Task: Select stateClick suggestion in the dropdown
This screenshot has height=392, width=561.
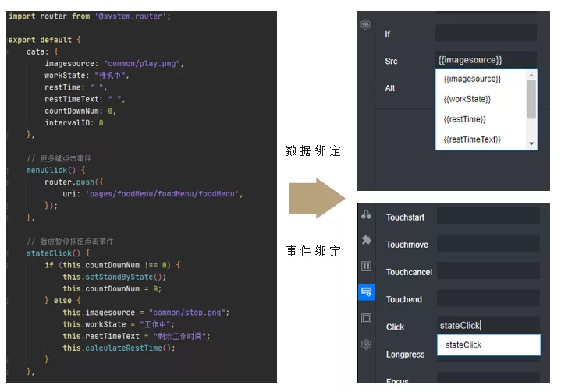Action: (x=488, y=344)
